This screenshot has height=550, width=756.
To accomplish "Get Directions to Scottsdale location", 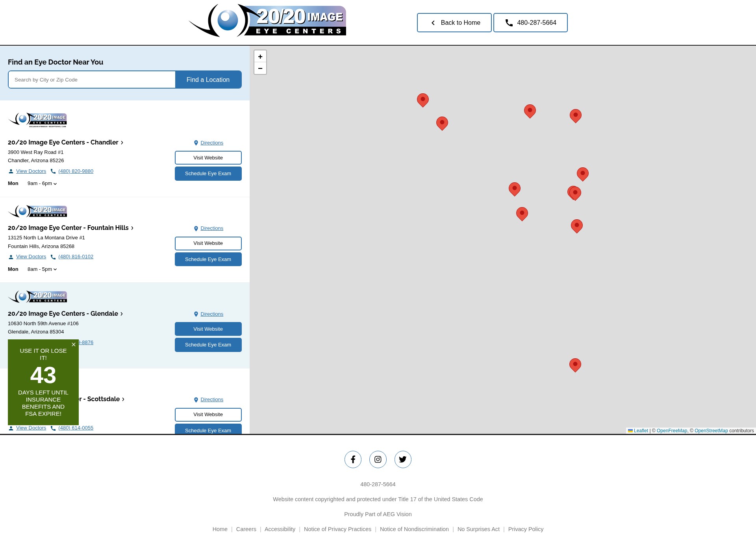I will point(208,400).
